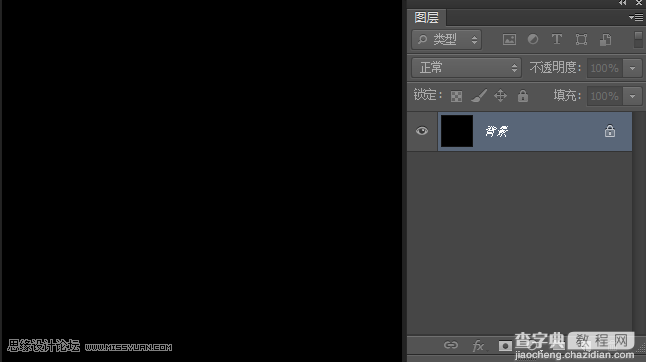The image size is (646, 362).
Task: Click the link layers chain icon
Action: pos(451,345)
